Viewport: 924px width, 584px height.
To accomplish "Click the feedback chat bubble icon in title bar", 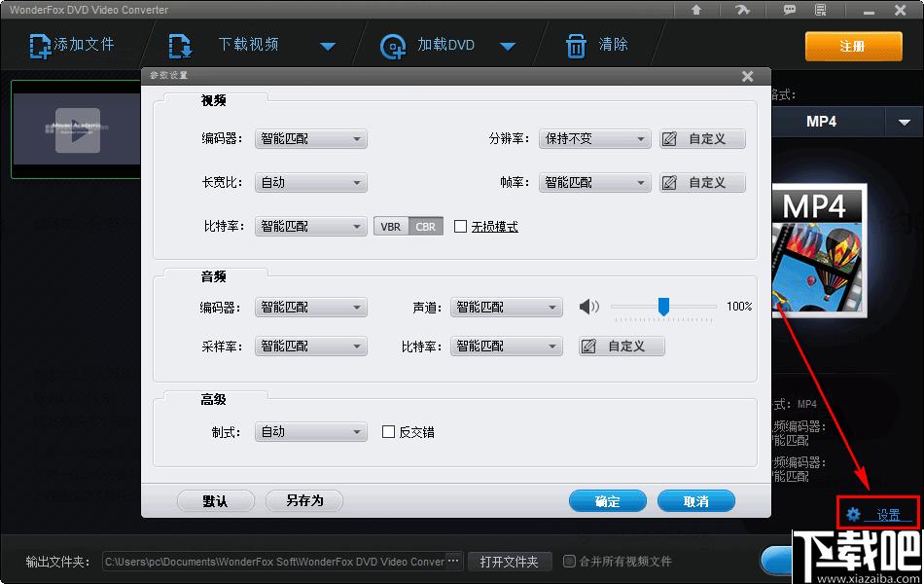I will (789, 10).
